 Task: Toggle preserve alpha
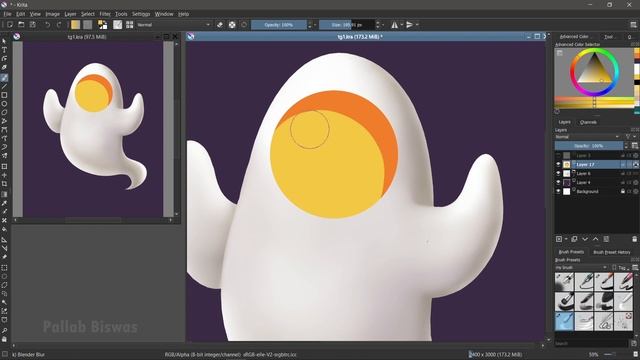[x=232, y=25]
